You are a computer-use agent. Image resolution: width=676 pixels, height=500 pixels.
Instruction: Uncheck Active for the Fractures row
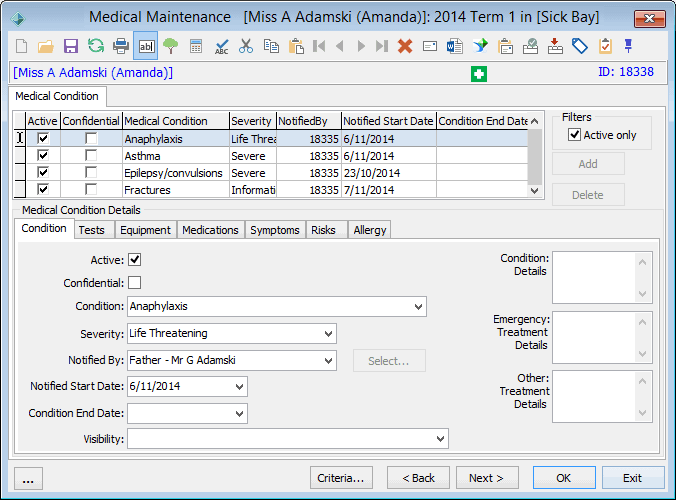(x=43, y=189)
